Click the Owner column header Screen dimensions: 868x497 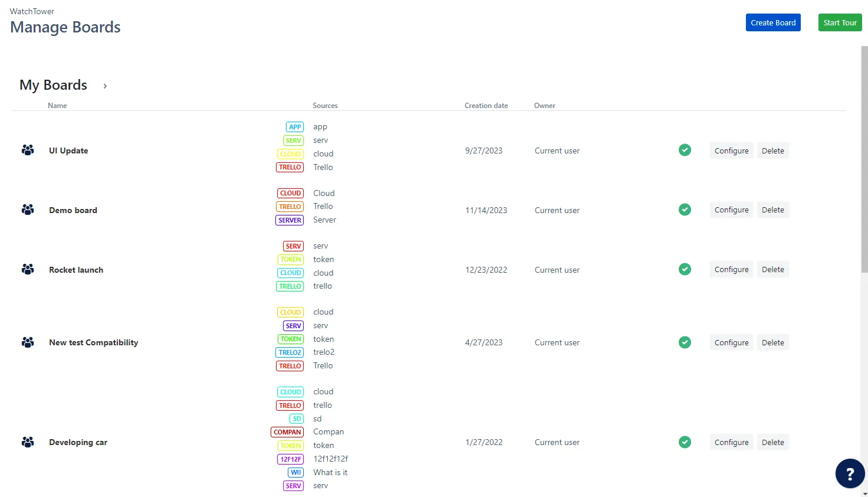click(x=545, y=106)
